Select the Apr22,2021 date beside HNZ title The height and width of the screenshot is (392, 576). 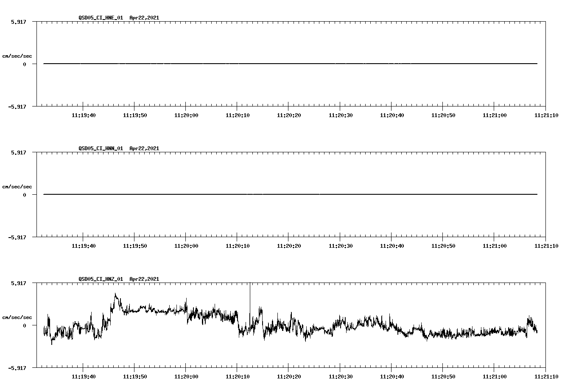click(144, 279)
